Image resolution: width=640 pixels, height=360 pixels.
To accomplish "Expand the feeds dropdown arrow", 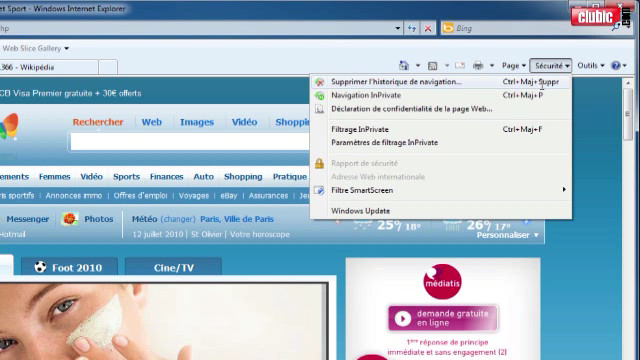I will point(447,66).
